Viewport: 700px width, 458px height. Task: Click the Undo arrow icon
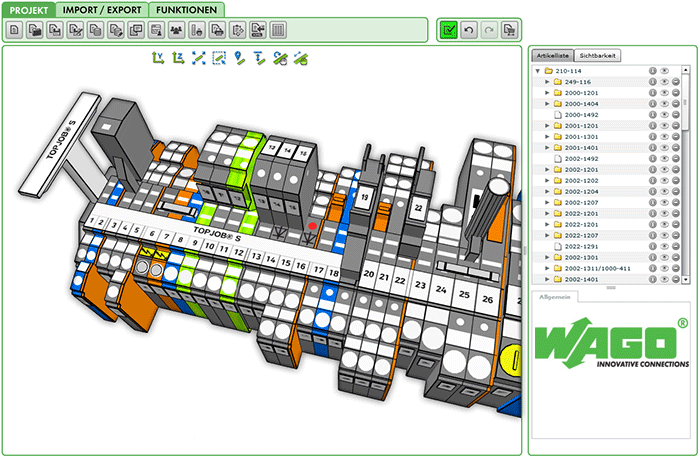(x=469, y=30)
